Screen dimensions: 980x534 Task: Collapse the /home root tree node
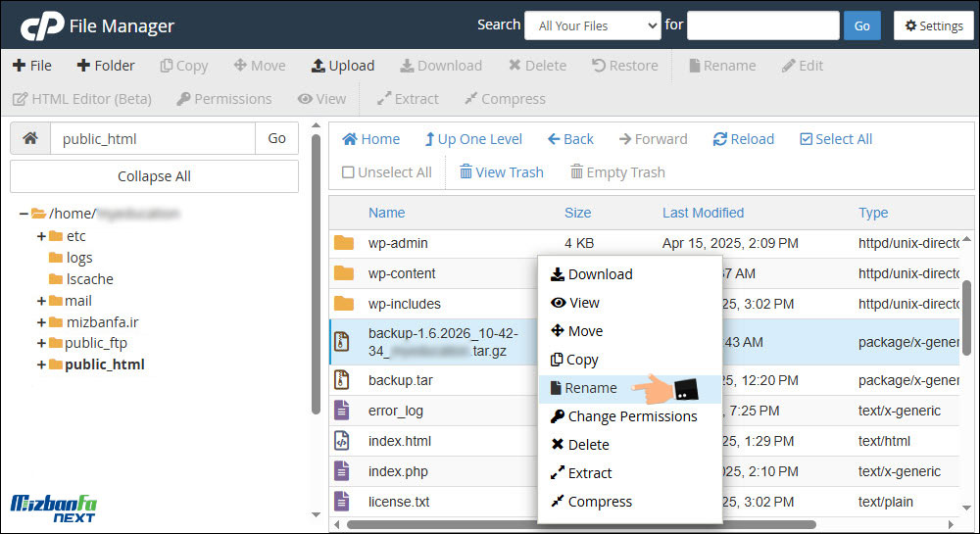coord(23,214)
